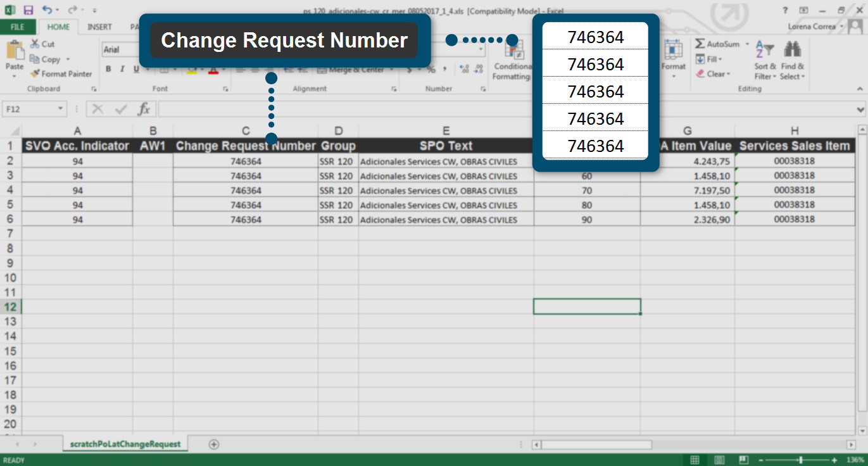The height and width of the screenshot is (466, 868).
Task: Click the Clear button in Editing group
Action: click(715, 74)
